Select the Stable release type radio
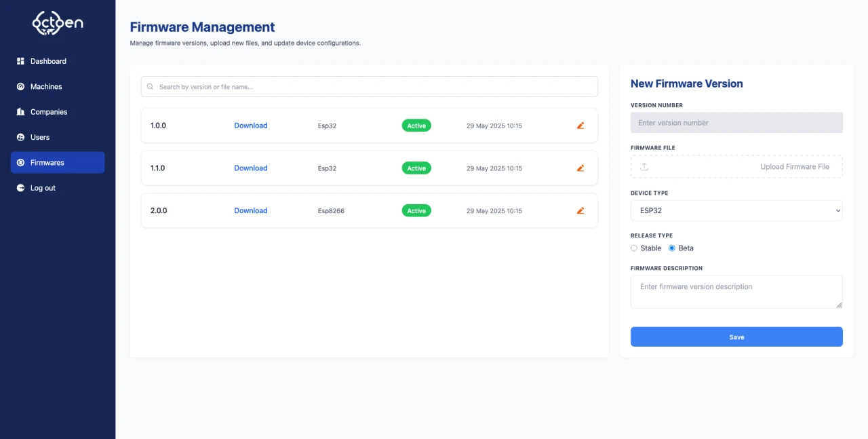This screenshot has height=439, width=868. coord(634,248)
